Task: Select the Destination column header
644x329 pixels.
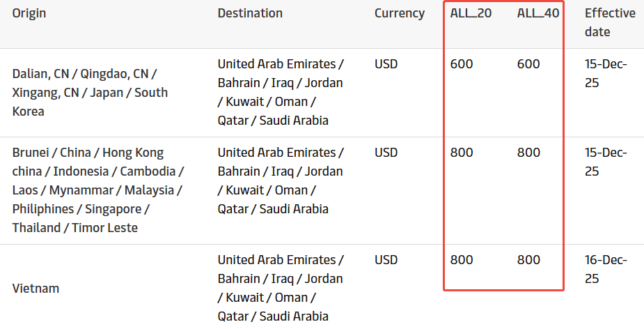Action: coord(250,13)
